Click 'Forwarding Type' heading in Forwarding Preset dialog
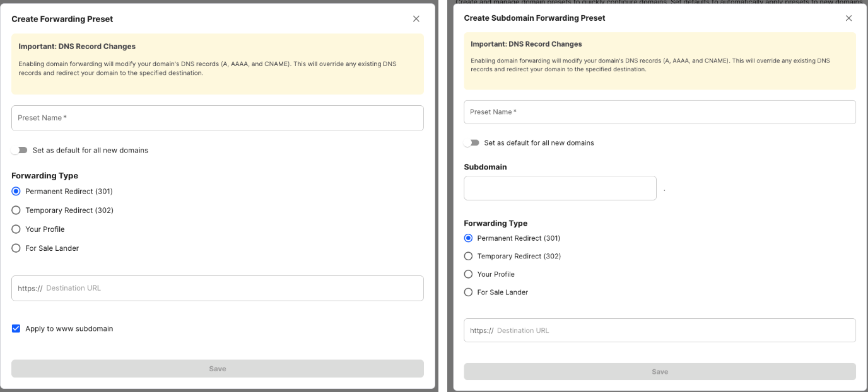The width and height of the screenshot is (868, 392). (x=45, y=176)
